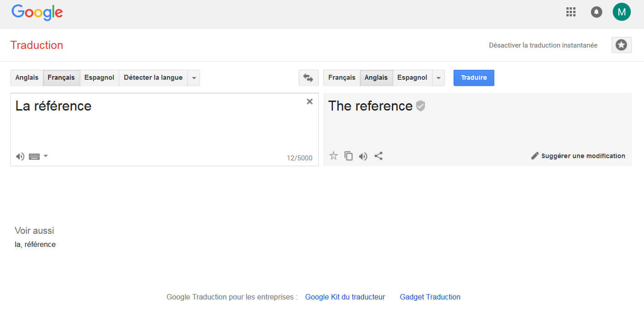Click the verified translation shield icon
This screenshot has height=333, width=644.
click(x=420, y=106)
